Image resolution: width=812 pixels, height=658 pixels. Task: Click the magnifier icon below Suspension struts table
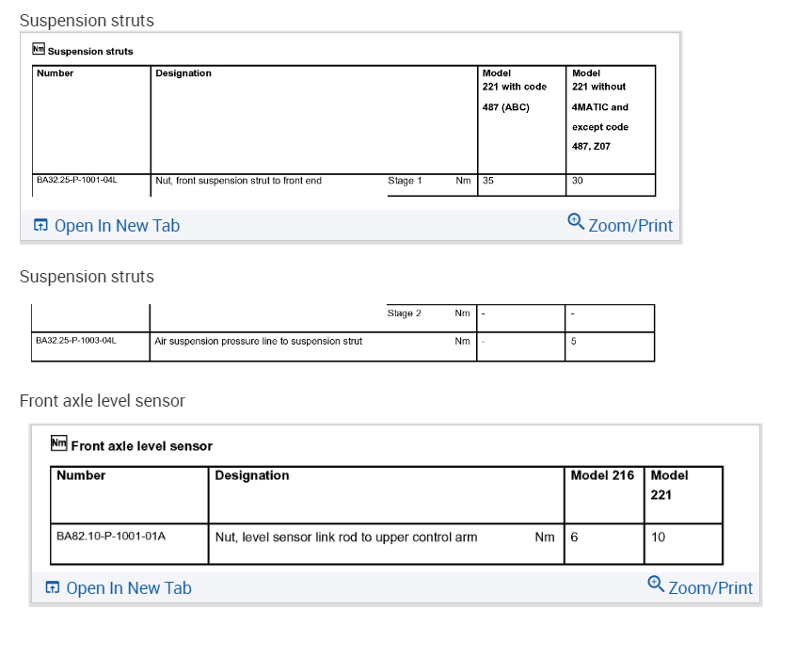coord(576,221)
